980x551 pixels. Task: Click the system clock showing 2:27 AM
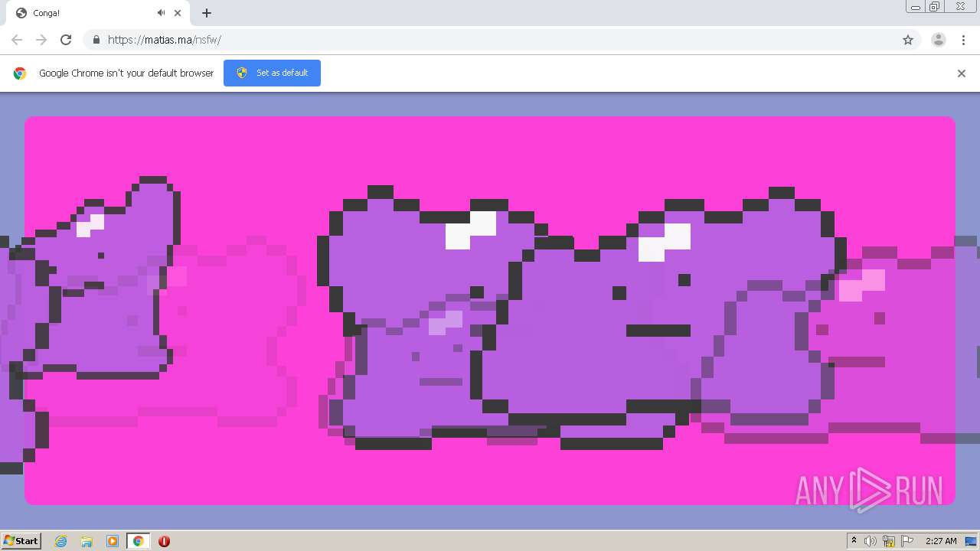(941, 541)
